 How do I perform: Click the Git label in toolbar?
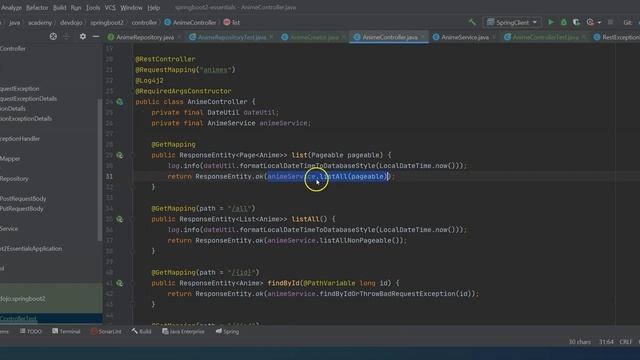[x=628, y=22]
